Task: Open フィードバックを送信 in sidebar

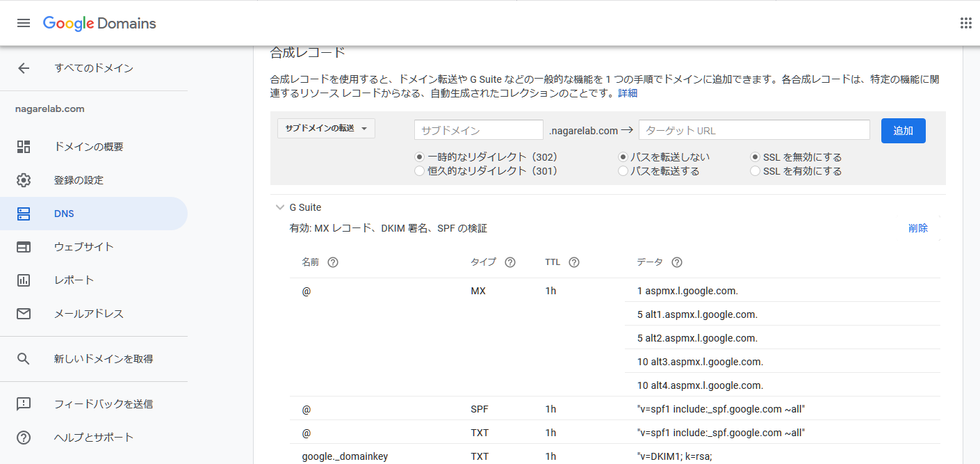Action: pos(104,404)
